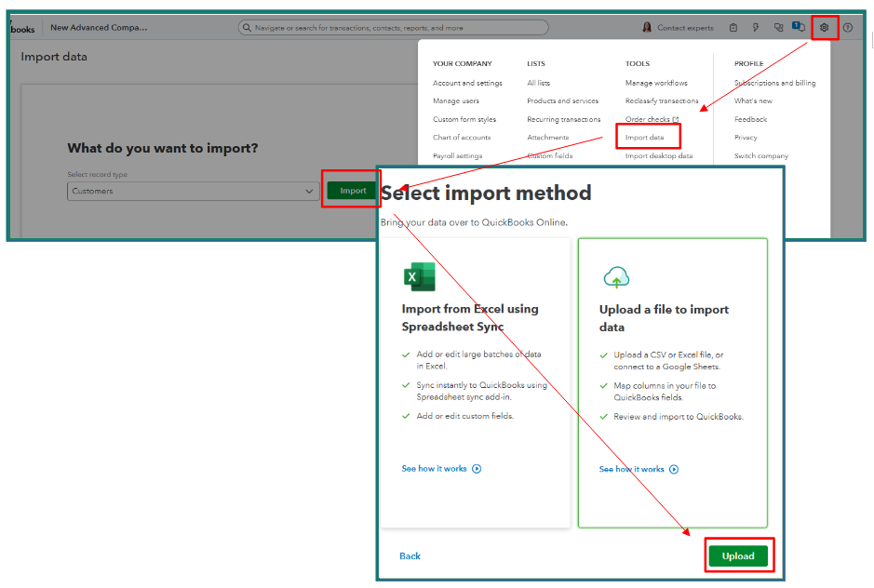Image resolution: width=874 pixels, height=588 pixels.
Task: Open Products and services from Lists
Action: coord(562,101)
